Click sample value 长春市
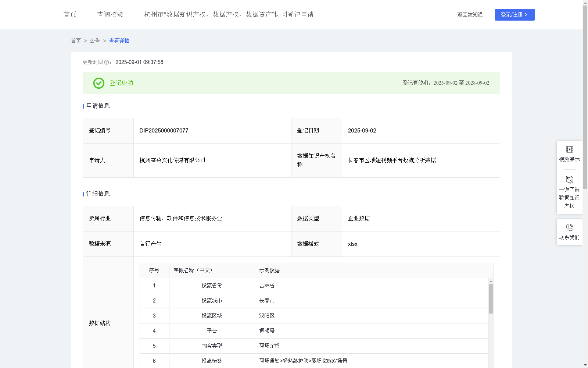 (x=267, y=301)
